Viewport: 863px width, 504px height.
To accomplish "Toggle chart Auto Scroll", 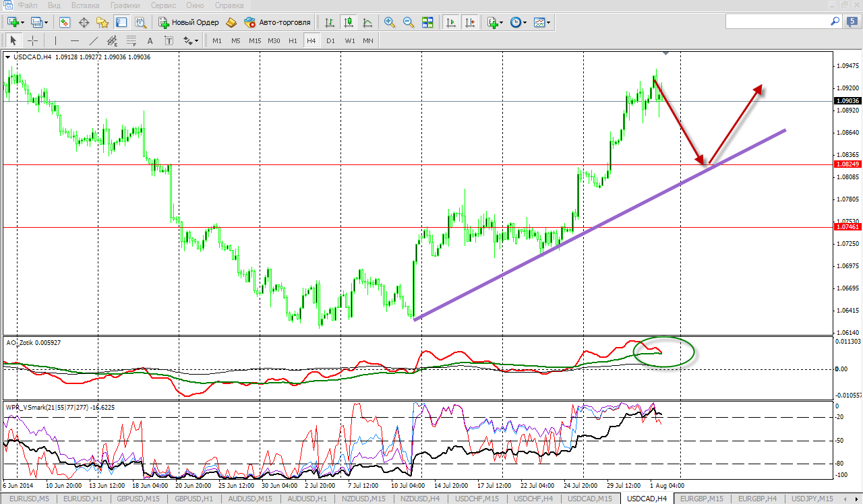I will (450, 22).
